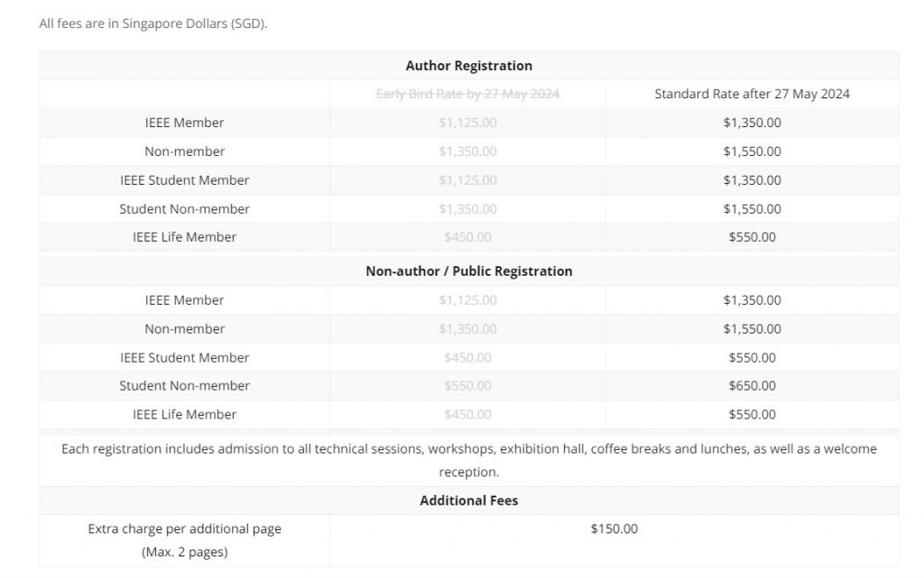This screenshot has height=578, width=924.
Task: Select 'IEEE Student Member' label under Author Registration
Action: click(x=184, y=180)
